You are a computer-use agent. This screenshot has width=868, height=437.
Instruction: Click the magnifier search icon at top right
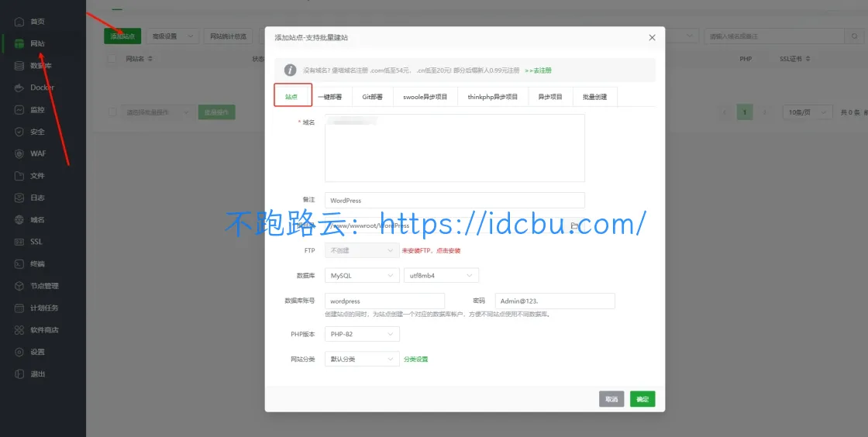[853, 36]
